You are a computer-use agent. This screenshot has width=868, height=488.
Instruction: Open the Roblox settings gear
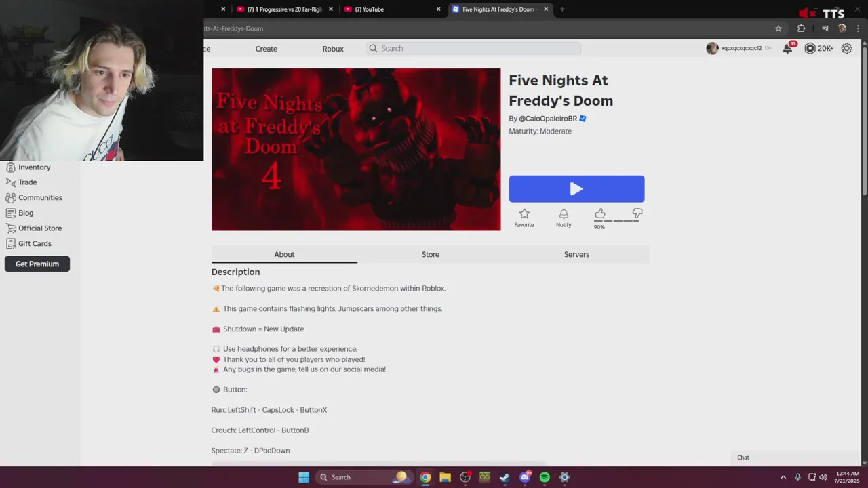pyautogui.click(x=846, y=48)
